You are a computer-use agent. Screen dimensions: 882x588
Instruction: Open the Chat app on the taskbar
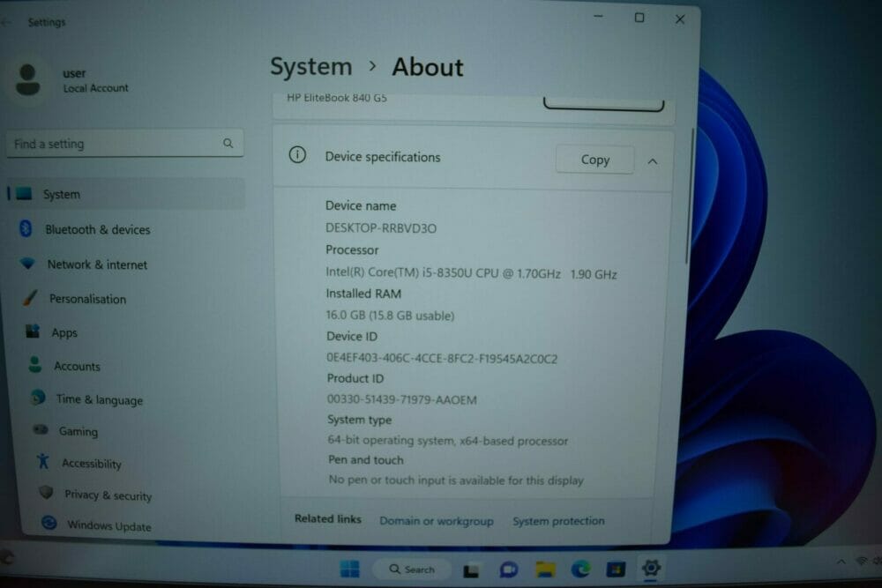tap(509, 570)
